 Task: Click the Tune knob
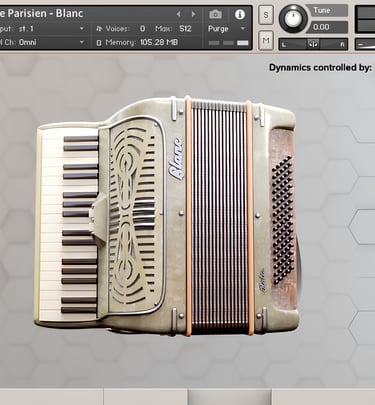[293, 18]
